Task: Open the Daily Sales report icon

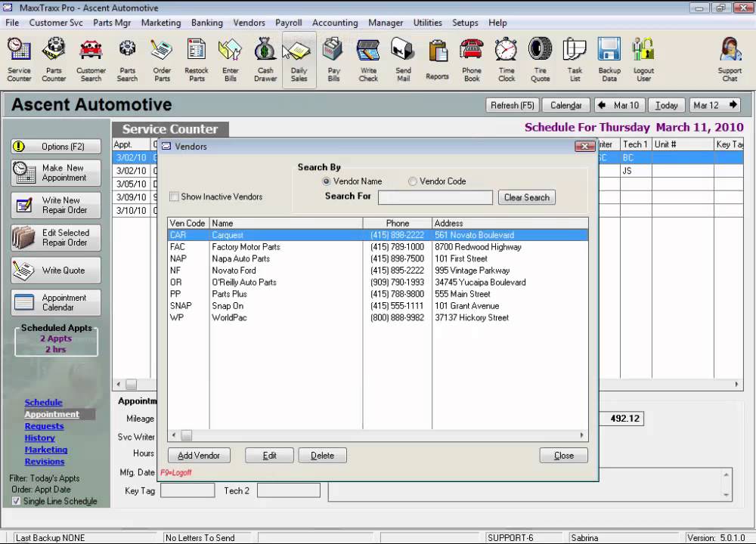Action: pyautogui.click(x=299, y=60)
